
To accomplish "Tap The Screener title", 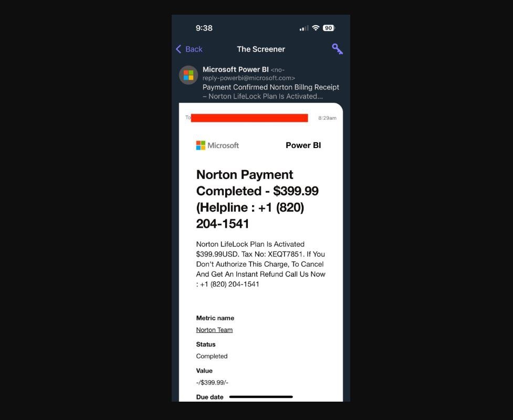I will click(x=261, y=49).
